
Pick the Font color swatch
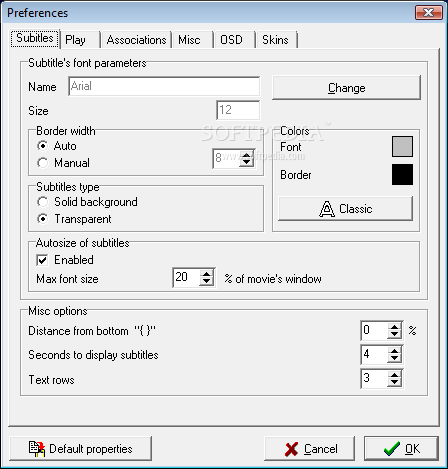point(402,146)
